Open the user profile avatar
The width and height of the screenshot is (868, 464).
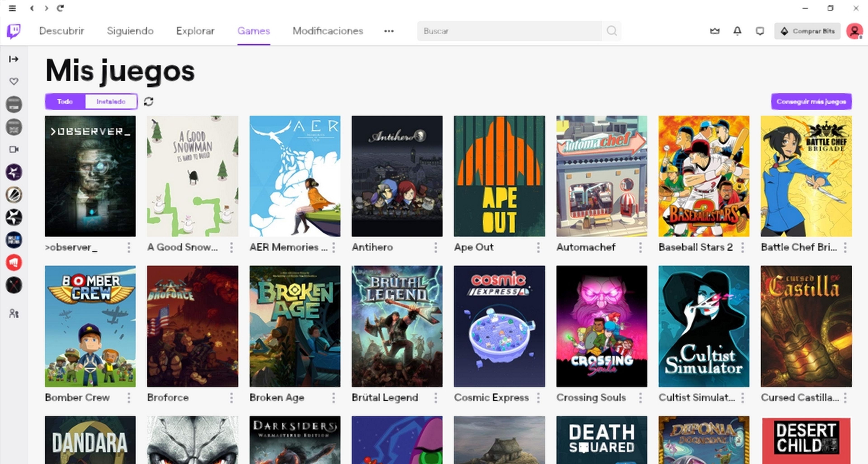click(x=854, y=31)
